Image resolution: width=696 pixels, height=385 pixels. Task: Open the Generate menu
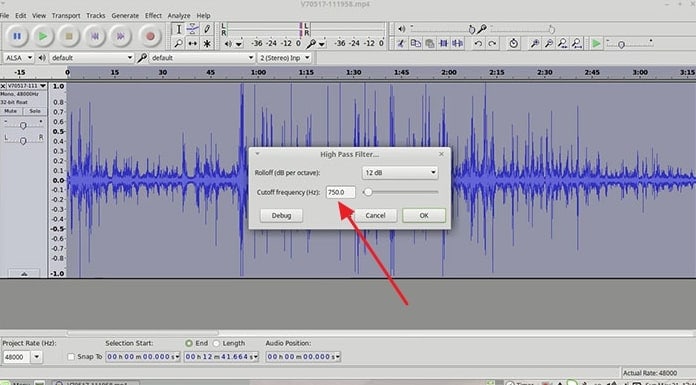[125, 16]
